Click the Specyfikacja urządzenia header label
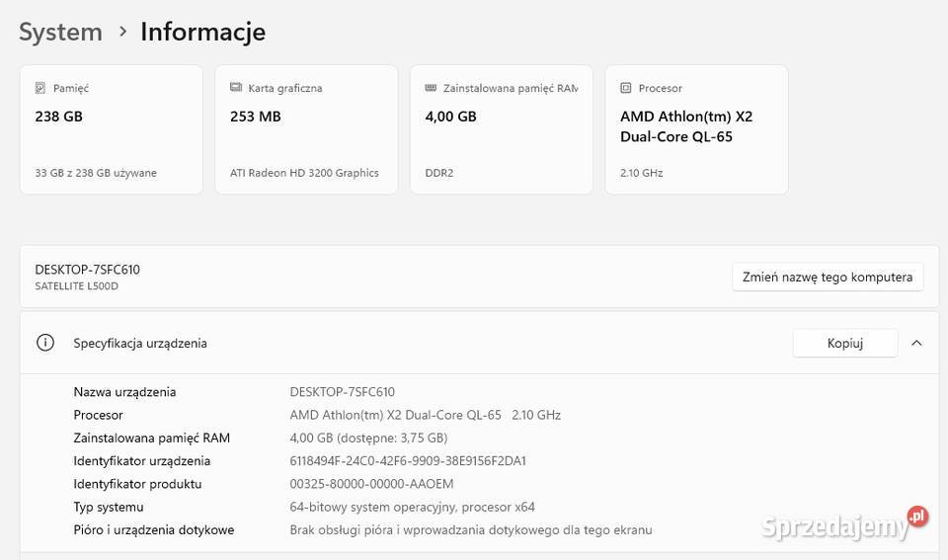Image resolution: width=948 pixels, height=560 pixels. pyautogui.click(x=140, y=343)
